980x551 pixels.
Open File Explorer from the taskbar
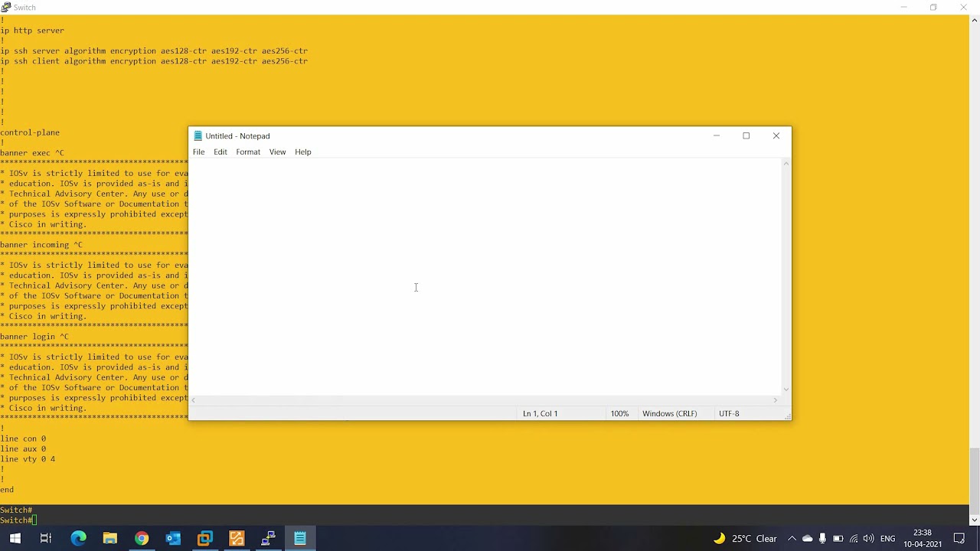pyautogui.click(x=110, y=539)
